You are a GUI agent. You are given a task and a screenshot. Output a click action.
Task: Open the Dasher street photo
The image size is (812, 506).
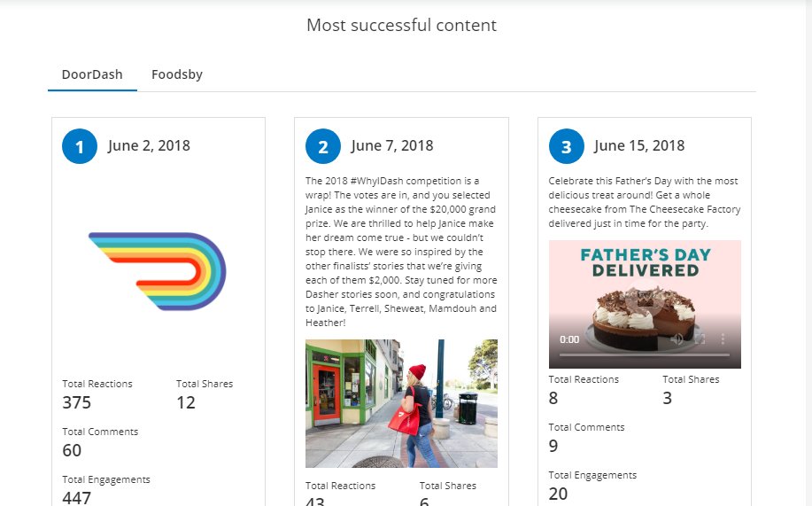click(401, 403)
